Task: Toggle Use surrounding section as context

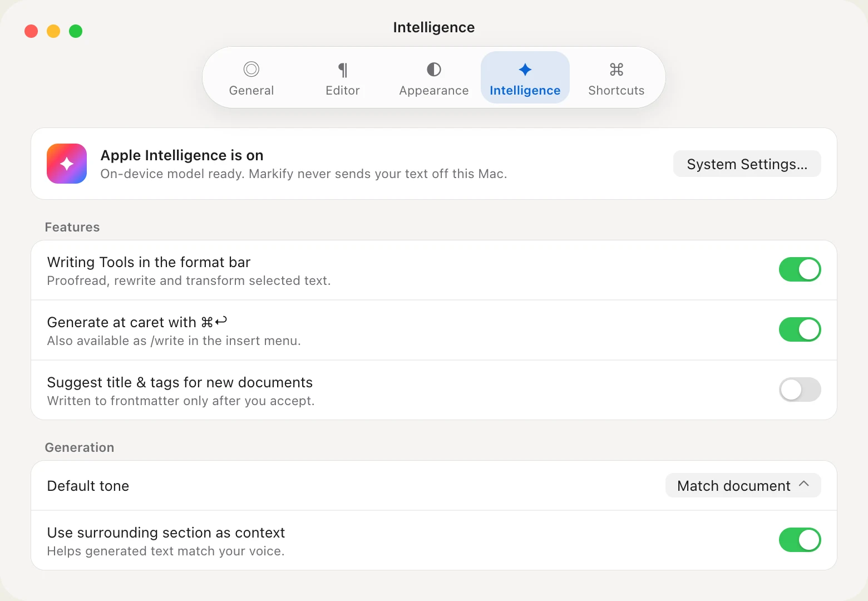Action: point(800,540)
